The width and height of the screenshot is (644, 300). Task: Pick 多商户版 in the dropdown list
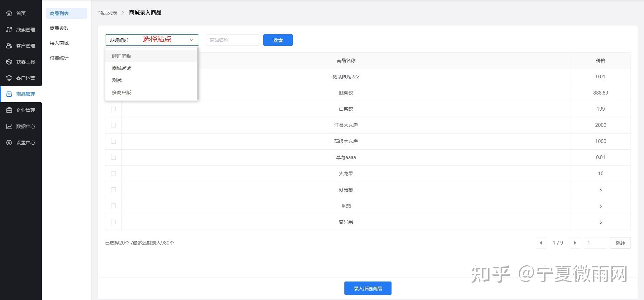pos(122,92)
